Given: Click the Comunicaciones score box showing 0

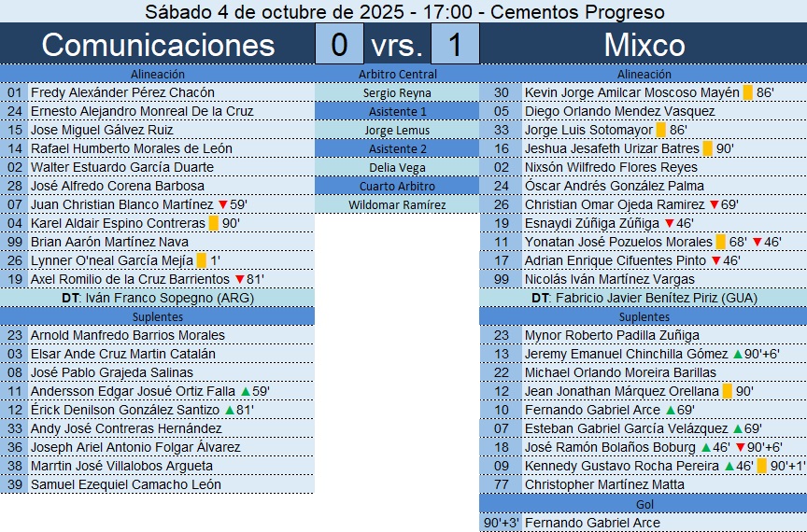Looking at the screenshot, I should point(339,45).
